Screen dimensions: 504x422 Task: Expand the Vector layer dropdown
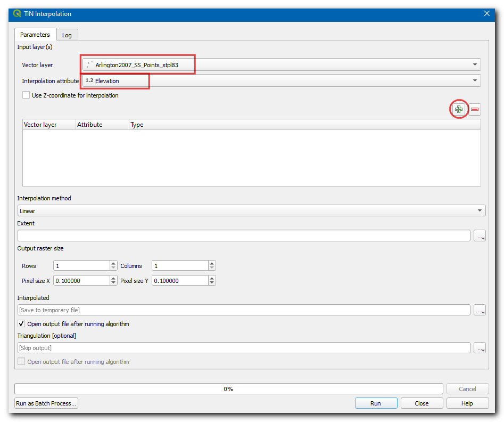[x=475, y=65]
